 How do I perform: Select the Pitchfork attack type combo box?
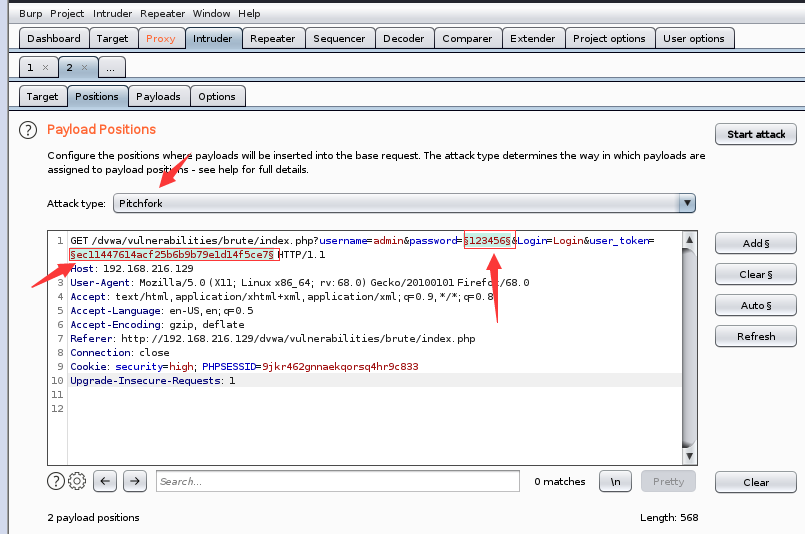coord(404,203)
